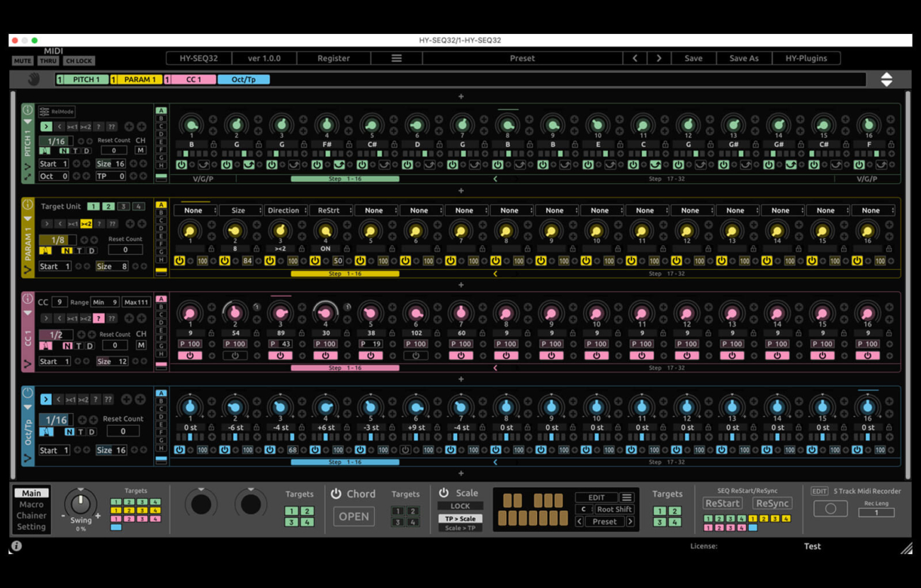Click the Chord OPEN button
The image size is (921, 588).
click(354, 516)
